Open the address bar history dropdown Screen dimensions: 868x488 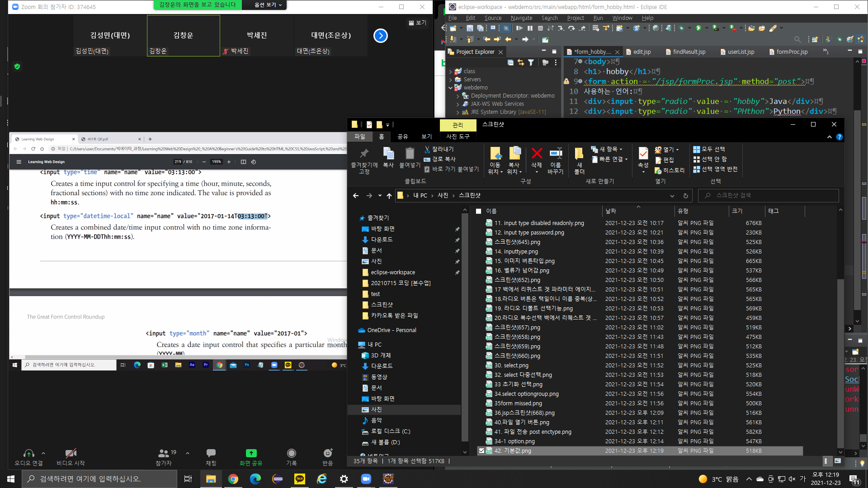point(672,196)
